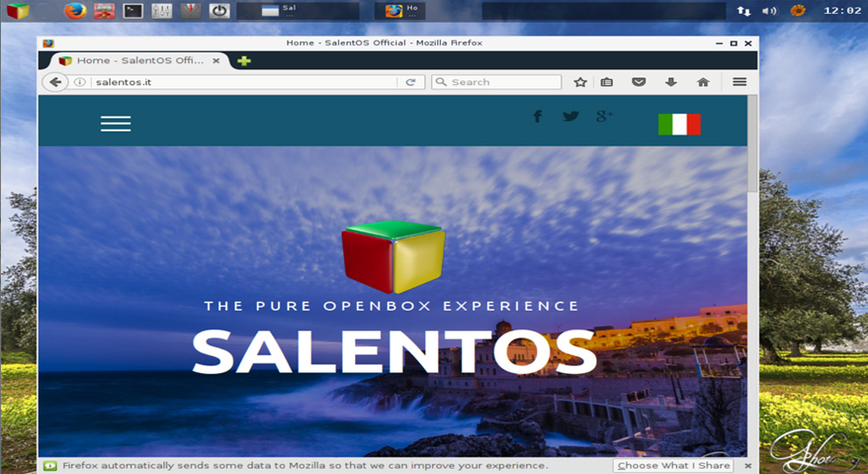This screenshot has height=474, width=868.
Task: Reload the current page
Action: (x=410, y=81)
